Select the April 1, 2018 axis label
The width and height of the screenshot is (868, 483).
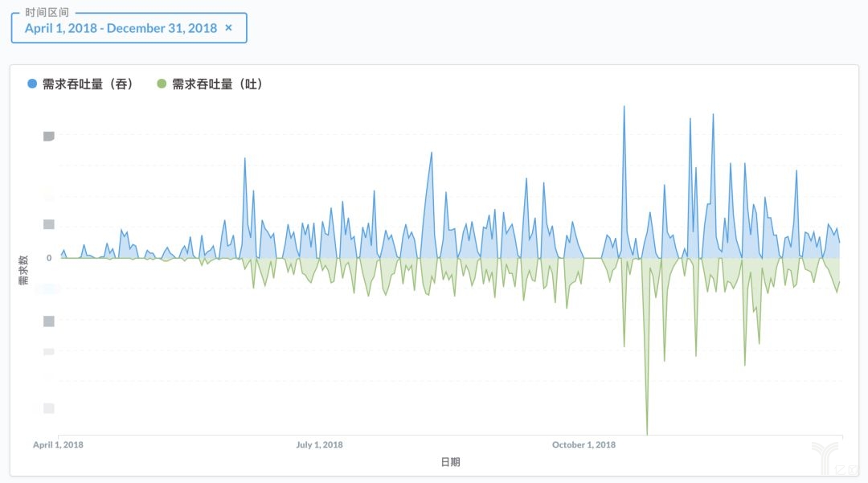pyautogui.click(x=58, y=444)
